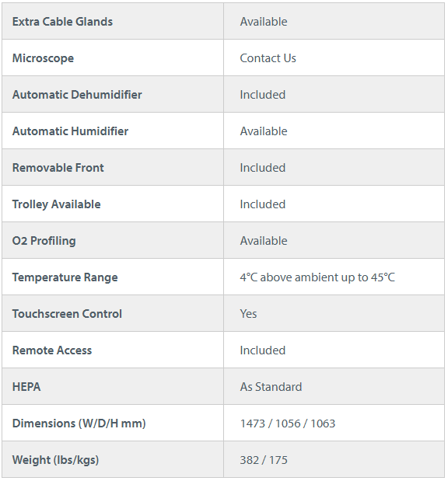
Task: Select the HEPA row label
Action: 26,386
